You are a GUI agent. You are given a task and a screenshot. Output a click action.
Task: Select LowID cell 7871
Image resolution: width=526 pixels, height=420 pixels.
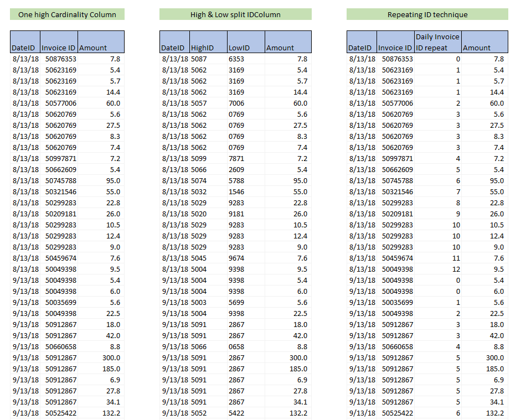(x=246, y=159)
